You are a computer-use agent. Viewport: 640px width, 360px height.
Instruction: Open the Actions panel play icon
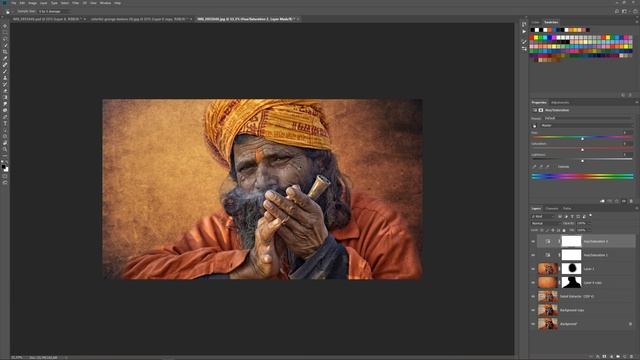click(x=524, y=31)
